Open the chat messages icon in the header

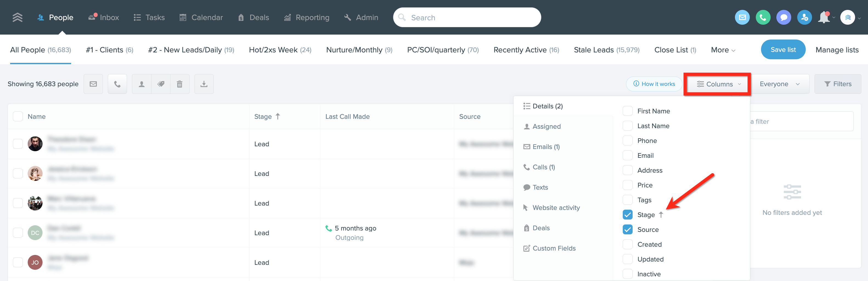784,17
